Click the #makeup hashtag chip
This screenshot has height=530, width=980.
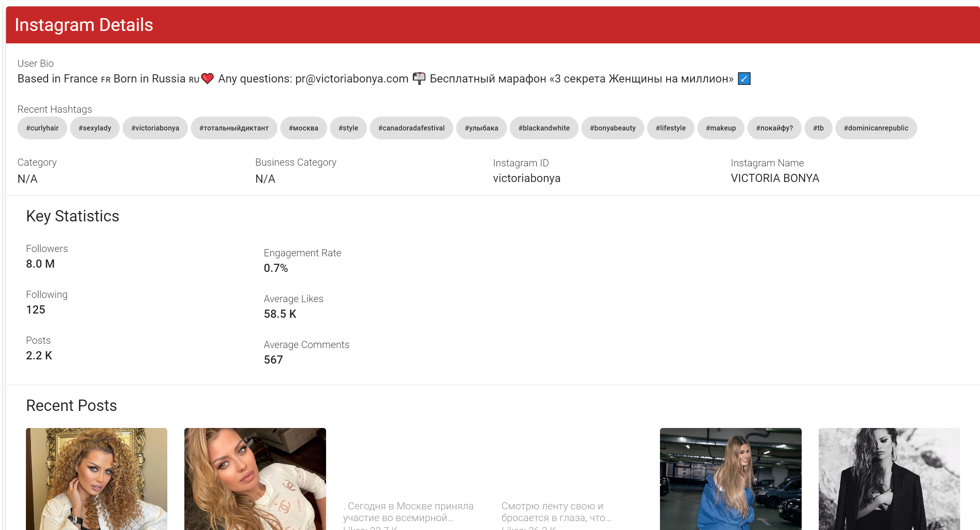click(x=721, y=128)
